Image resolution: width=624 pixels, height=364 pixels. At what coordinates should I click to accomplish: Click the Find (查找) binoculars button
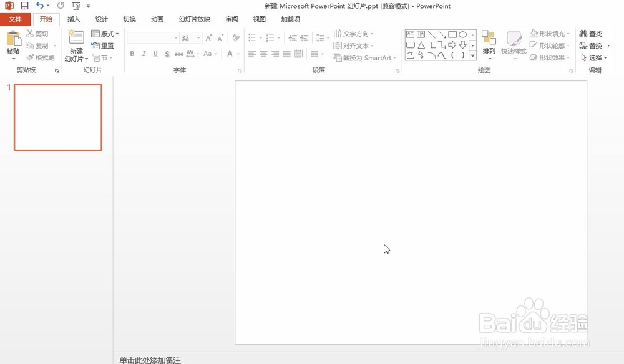(x=590, y=34)
